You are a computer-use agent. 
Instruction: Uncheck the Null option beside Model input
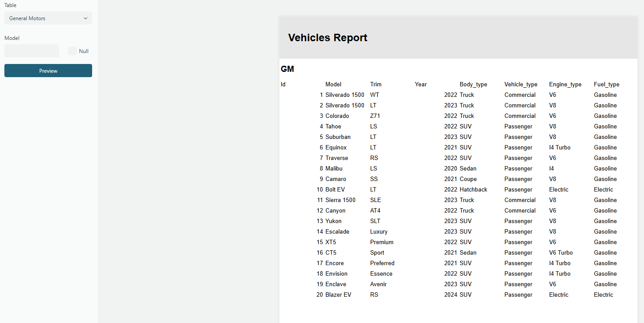pos(72,51)
